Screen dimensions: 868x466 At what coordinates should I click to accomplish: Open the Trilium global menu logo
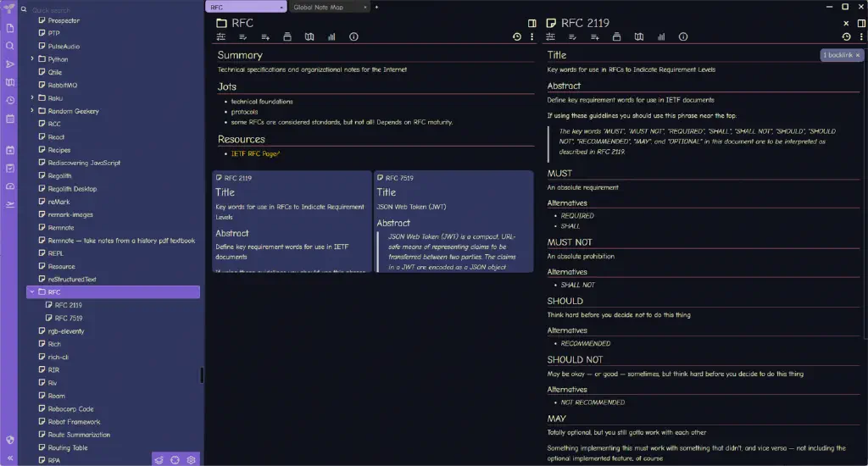pyautogui.click(x=8, y=8)
